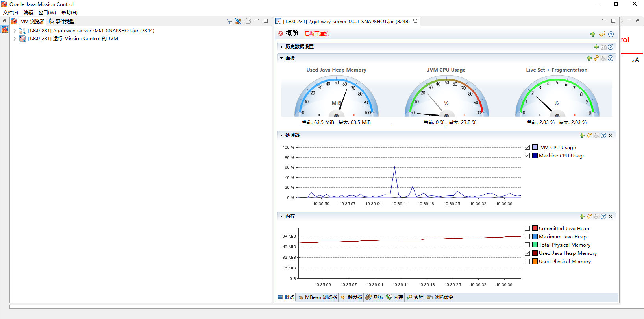This screenshot has height=319, width=644.
Task: Click the restore view icon above left sidebar
Action: [5, 21]
